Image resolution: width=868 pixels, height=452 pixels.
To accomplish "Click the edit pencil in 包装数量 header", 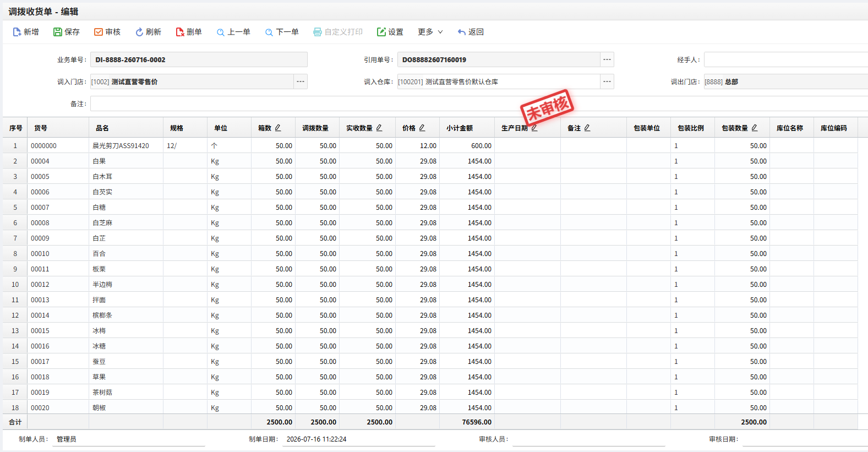I will point(755,128).
